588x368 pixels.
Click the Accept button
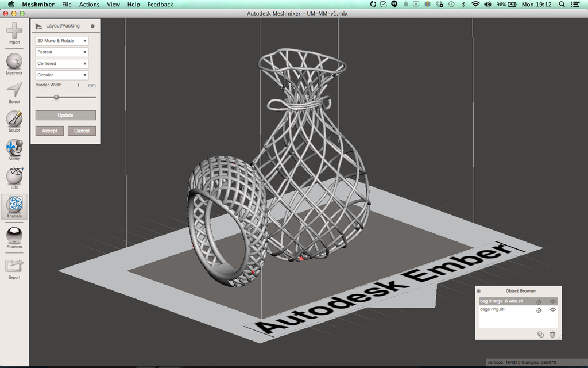pos(49,131)
